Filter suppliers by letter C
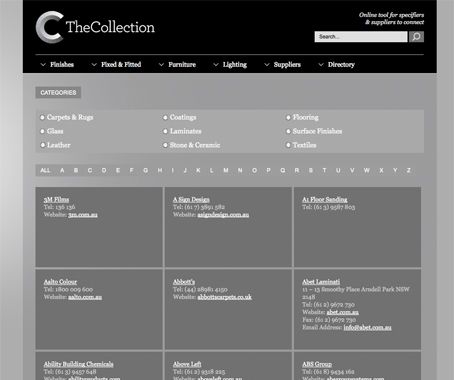The image size is (454, 380). coord(90,170)
